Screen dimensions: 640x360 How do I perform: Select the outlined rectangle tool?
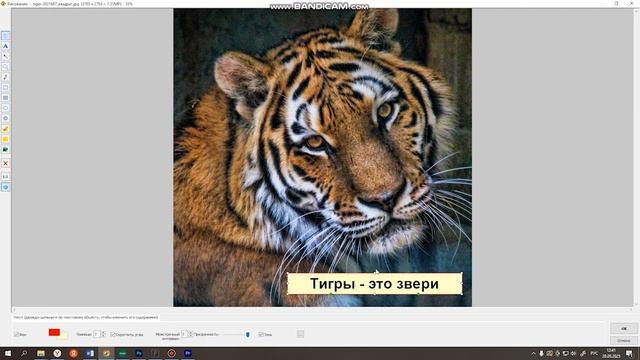5,87
